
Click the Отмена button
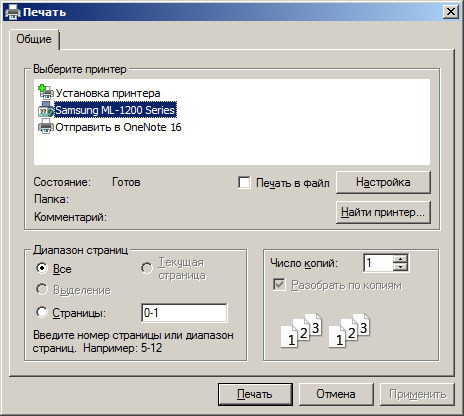pyautogui.click(x=336, y=394)
